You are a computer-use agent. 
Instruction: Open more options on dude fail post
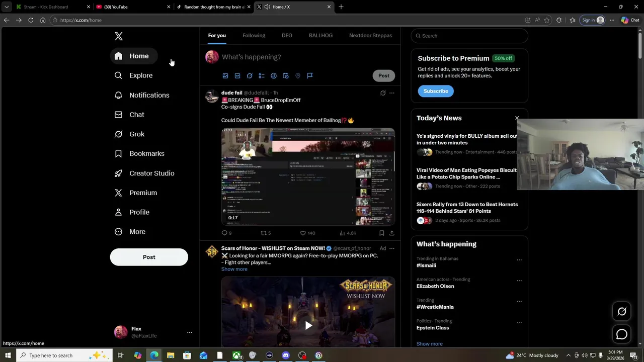coord(392,93)
